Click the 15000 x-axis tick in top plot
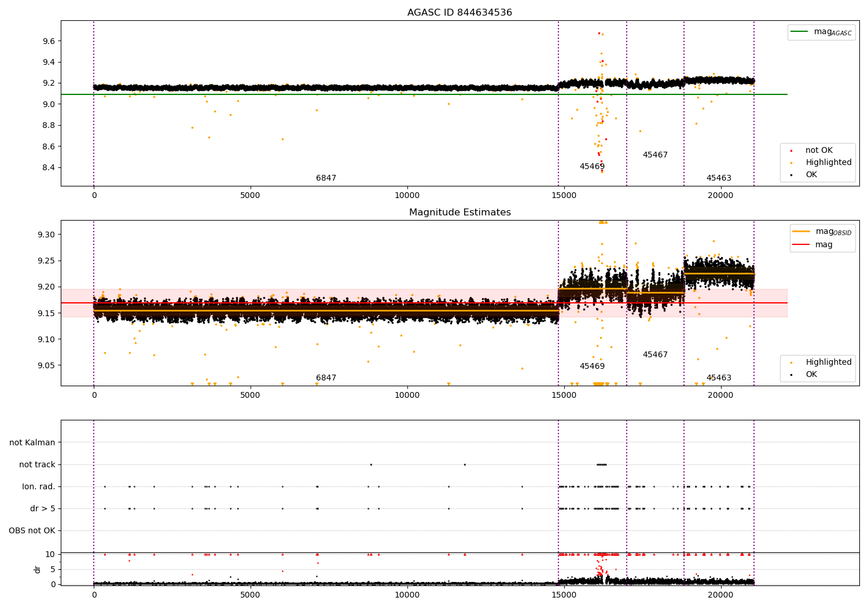Image resolution: width=868 pixels, height=608 pixels. pyautogui.click(x=564, y=196)
